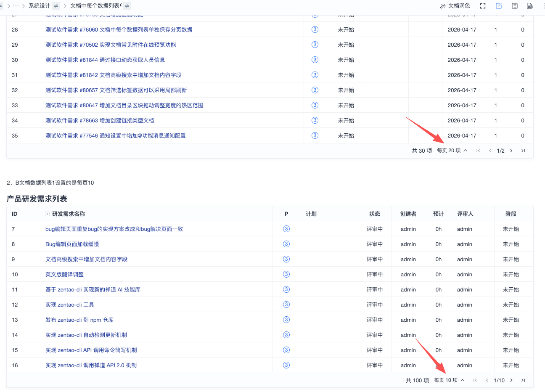Open 实现 zentao-cli API 调用命令简写机制
This screenshot has height=392, width=545.
pos(91,350)
